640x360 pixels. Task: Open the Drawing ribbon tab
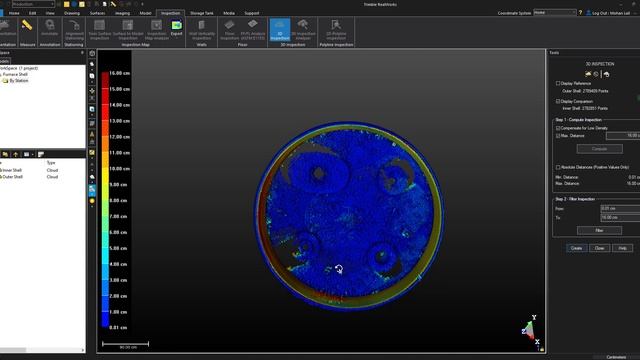72,13
